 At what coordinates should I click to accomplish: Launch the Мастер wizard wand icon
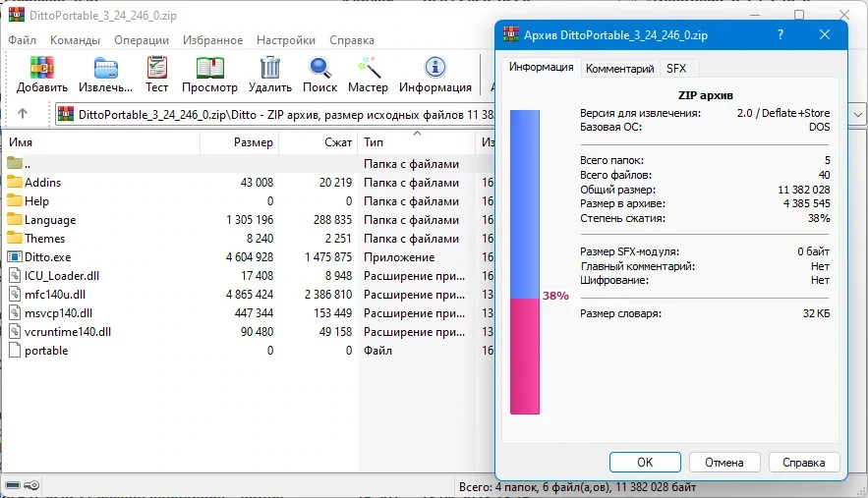tap(369, 68)
